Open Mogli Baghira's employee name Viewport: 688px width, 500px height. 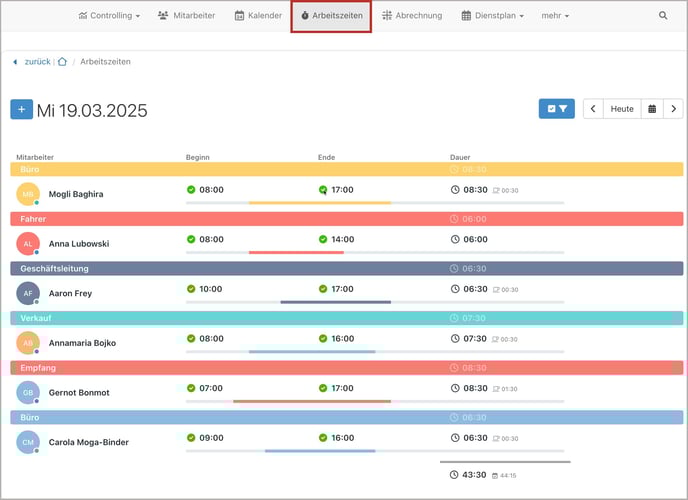76,194
